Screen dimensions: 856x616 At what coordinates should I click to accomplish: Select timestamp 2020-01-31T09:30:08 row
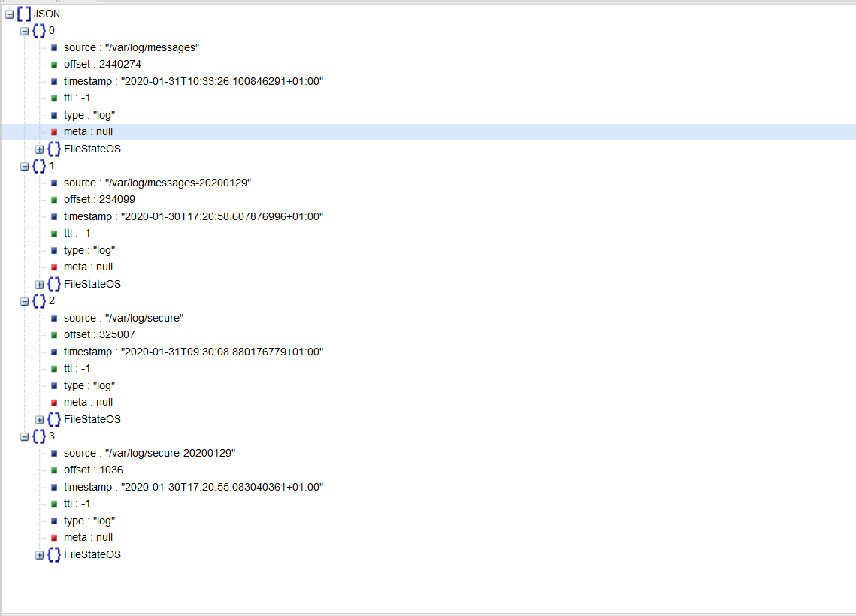click(x=193, y=352)
